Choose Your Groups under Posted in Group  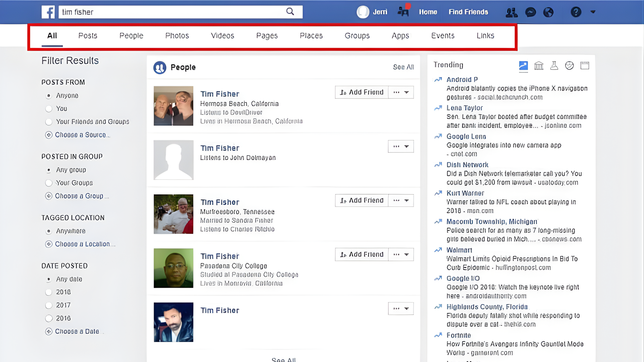point(49,183)
